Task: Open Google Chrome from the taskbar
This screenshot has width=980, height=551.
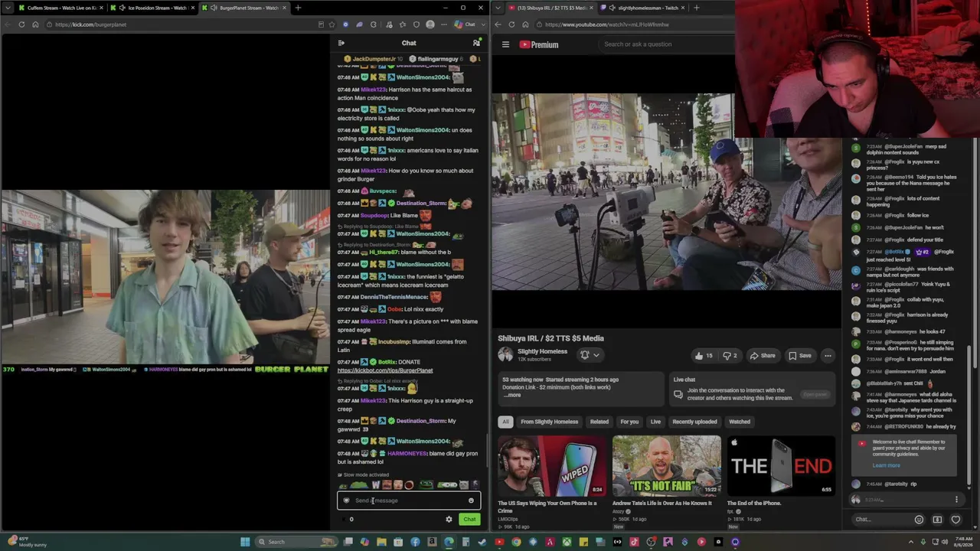Action: point(516,542)
